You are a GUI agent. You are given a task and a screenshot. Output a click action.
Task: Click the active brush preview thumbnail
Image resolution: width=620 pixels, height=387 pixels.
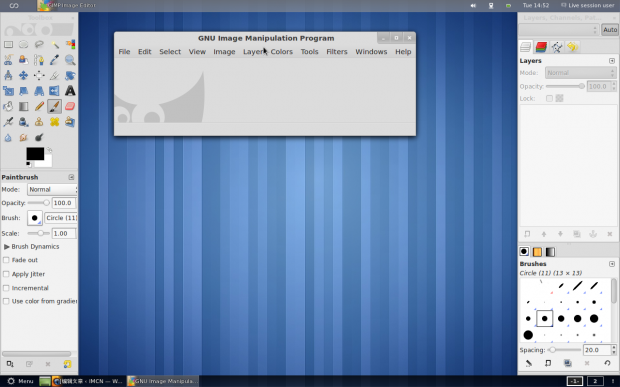(34, 218)
